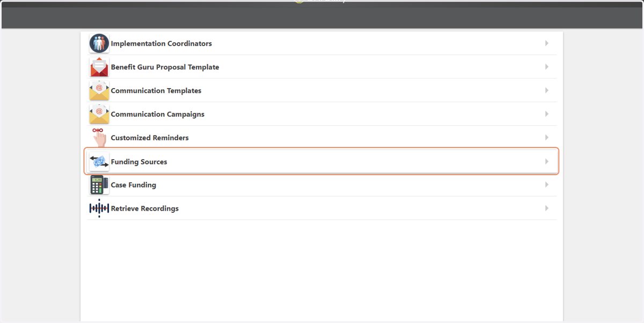Viewport: 644px width, 323px height.
Task: Open Communication Campaigns via its chevron
Action: (547, 114)
